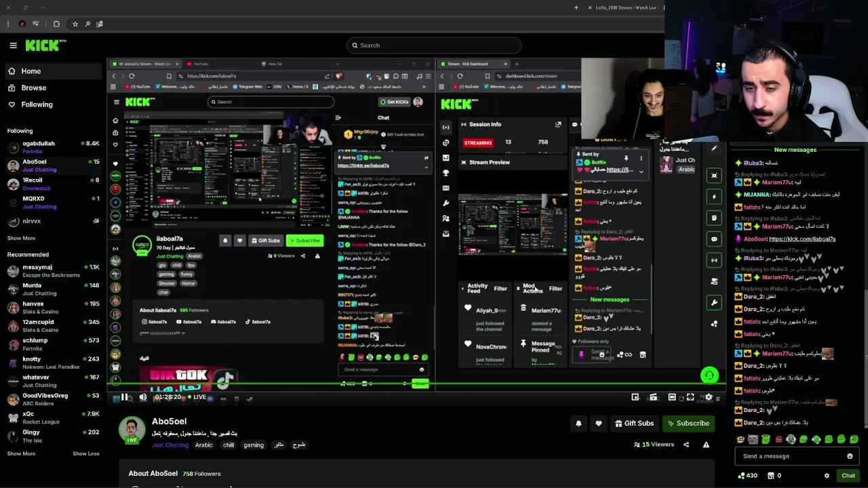This screenshot has height=488, width=868.
Task: Open GoodVibesGreg ARC Raiders stream
Action: (x=53, y=399)
